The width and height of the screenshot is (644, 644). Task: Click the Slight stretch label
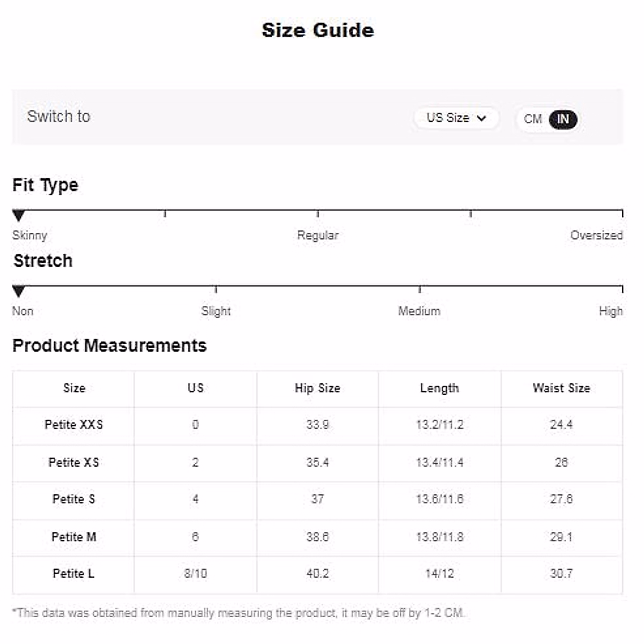point(216,311)
